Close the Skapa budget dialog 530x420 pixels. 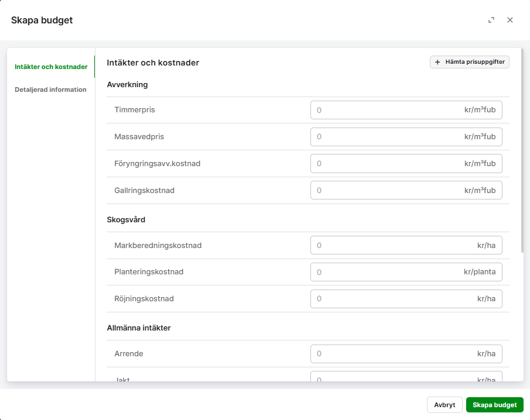(510, 20)
